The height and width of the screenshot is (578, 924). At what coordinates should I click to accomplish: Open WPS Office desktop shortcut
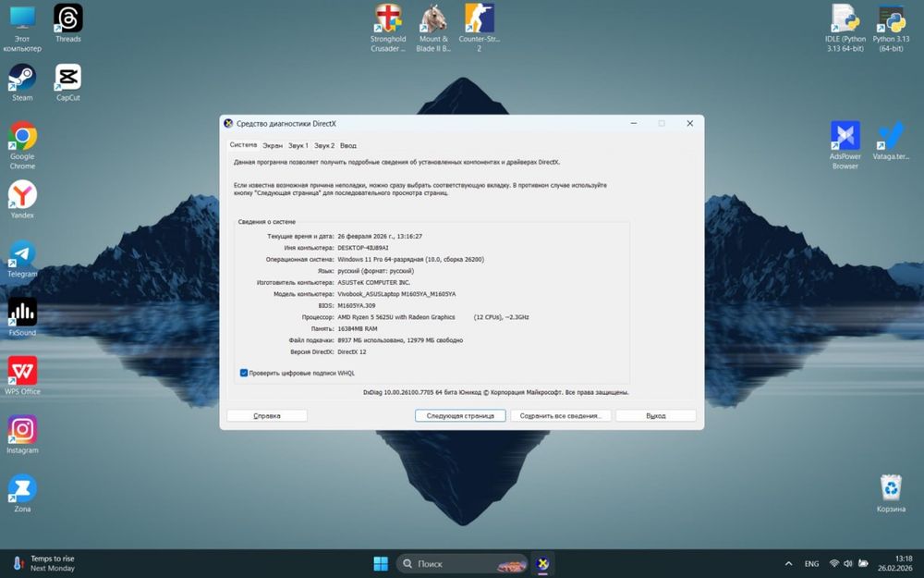tap(22, 375)
